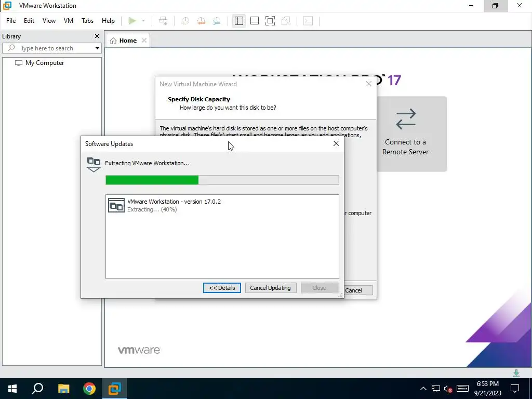The height and width of the screenshot is (399, 532).
Task: Click the Software Updates download icon
Action: click(x=94, y=165)
